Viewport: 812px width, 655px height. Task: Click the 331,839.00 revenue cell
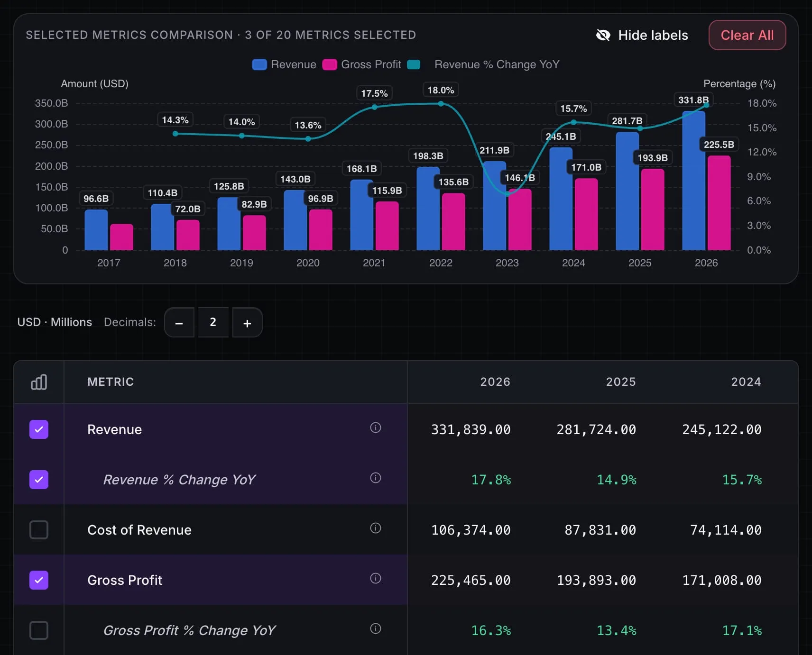point(471,429)
